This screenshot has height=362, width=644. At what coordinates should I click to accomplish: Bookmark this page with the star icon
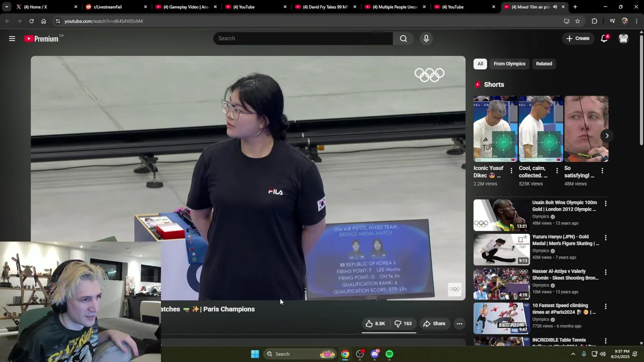click(578, 21)
